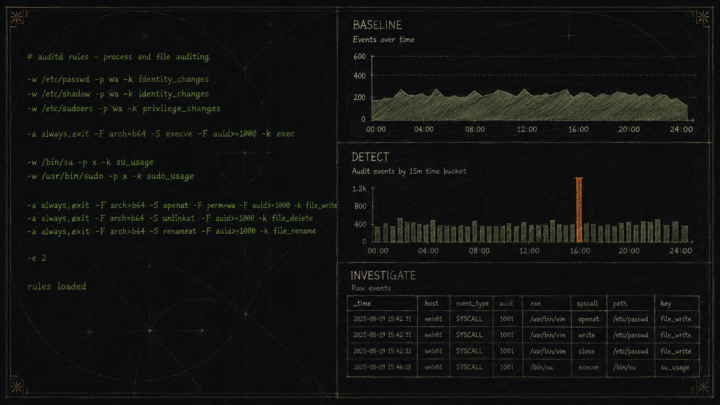Sort by the event_type column header
This screenshot has height=405, width=720.
472,304
